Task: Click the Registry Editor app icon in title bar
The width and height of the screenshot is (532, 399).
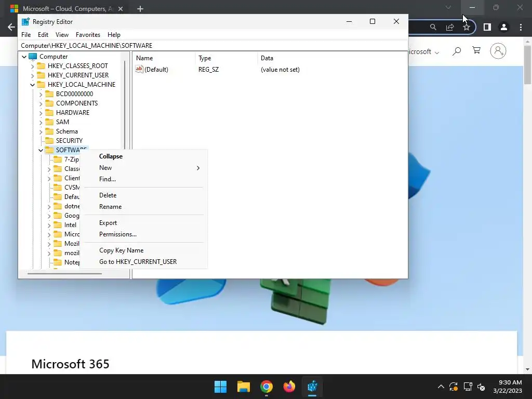Action: 25,22
